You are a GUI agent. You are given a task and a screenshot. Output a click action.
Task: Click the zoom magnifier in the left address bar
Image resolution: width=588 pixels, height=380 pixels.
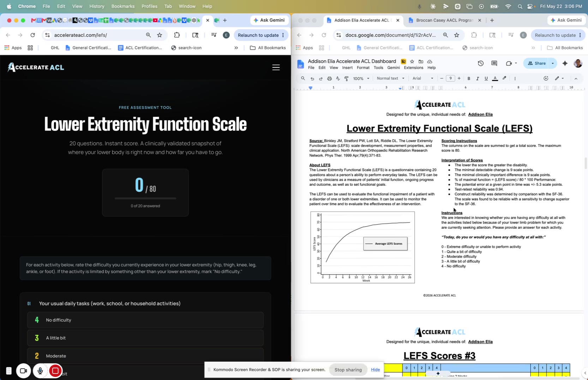click(148, 35)
